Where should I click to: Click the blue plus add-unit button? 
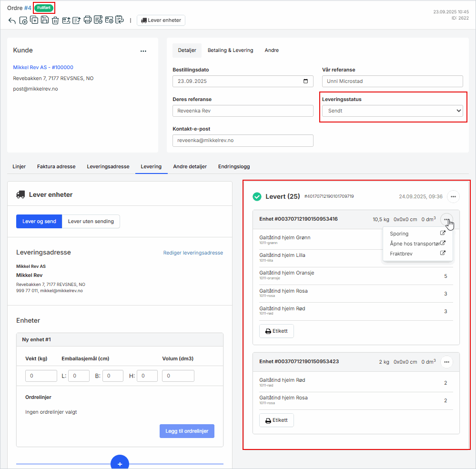click(x=120, y=463)
